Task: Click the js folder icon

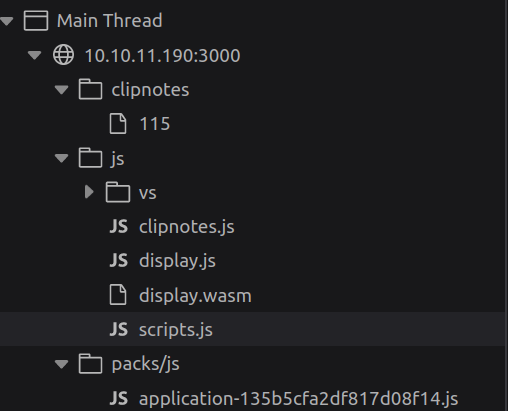Action: coord(90,158)
